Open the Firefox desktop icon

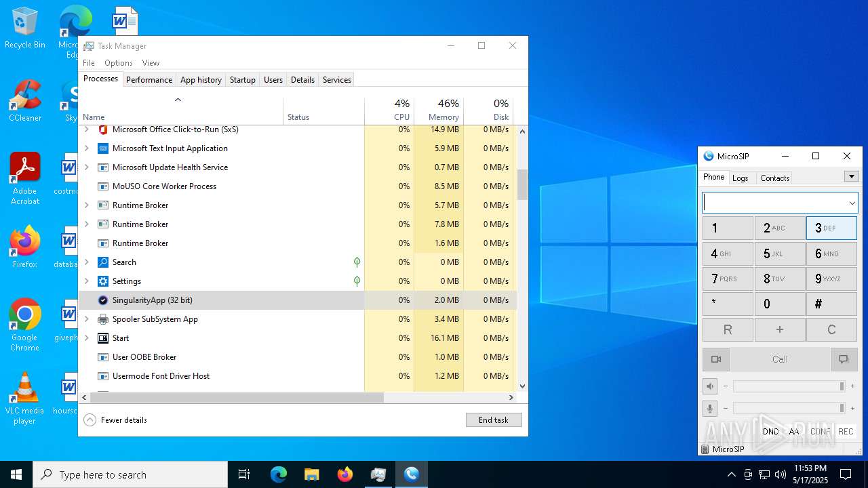click(25, 247)
